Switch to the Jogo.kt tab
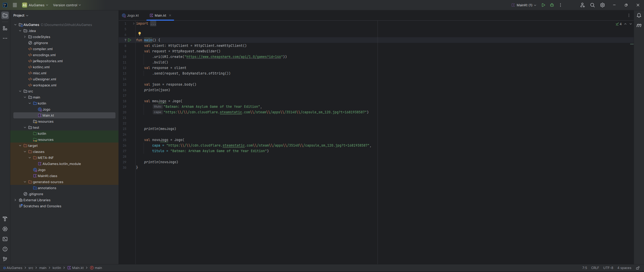 point(131,15)
